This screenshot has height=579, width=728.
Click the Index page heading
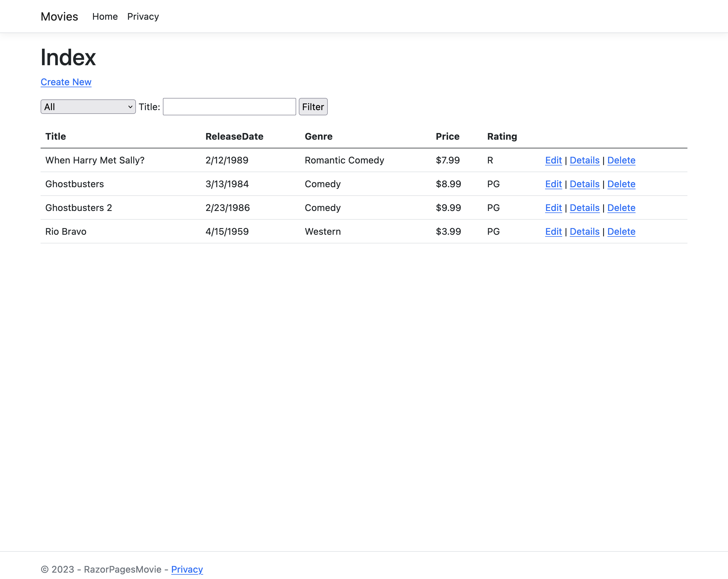(68, 57)
